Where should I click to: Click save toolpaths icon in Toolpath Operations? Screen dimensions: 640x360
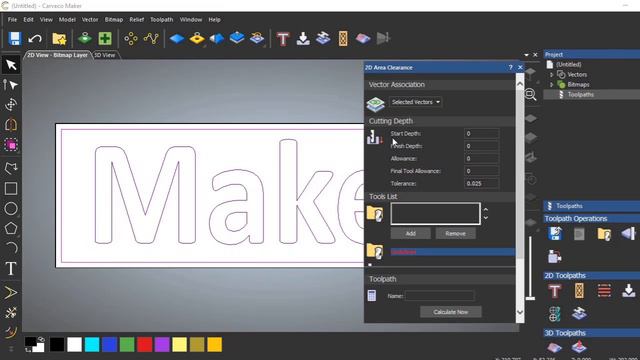click(555, 233)
